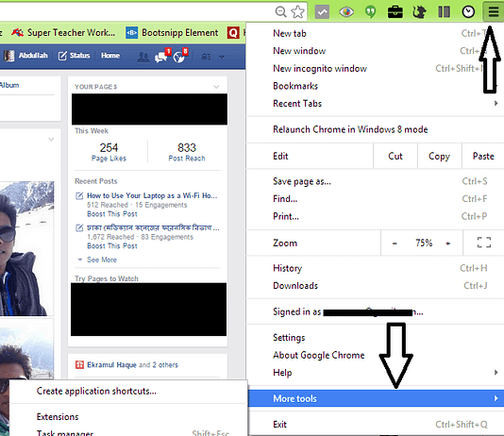Open Facebook notifications globe icon
Screen dimensions: 504x436
(x=179, y=57)
